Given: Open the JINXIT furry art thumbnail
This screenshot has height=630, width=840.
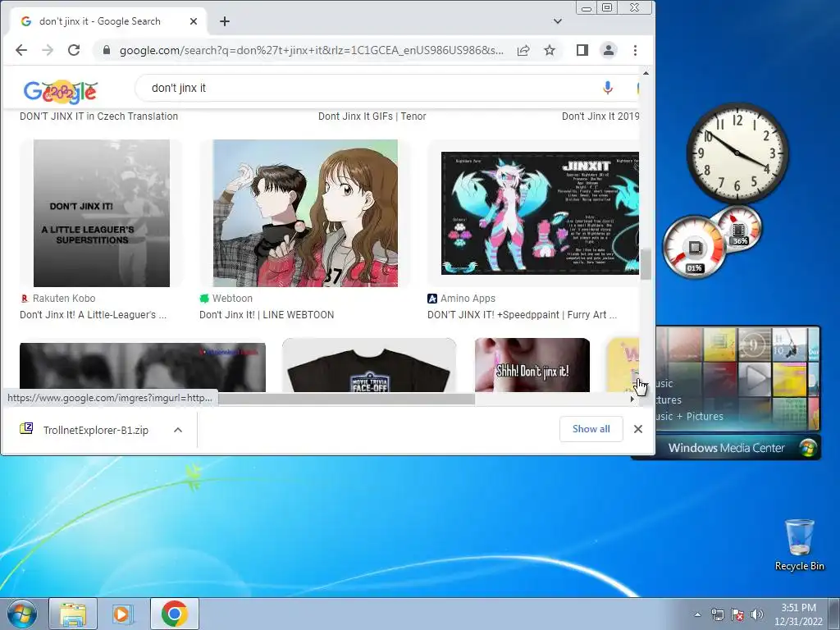Looking at the screenshot, I should pos(540,213).
